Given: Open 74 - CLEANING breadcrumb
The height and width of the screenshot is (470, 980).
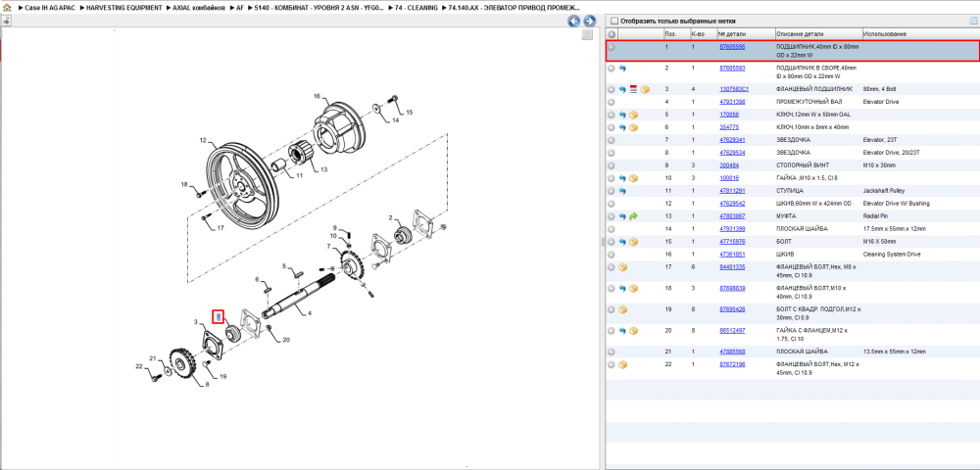Looking at the screenshot, I should tap(416, 8).
